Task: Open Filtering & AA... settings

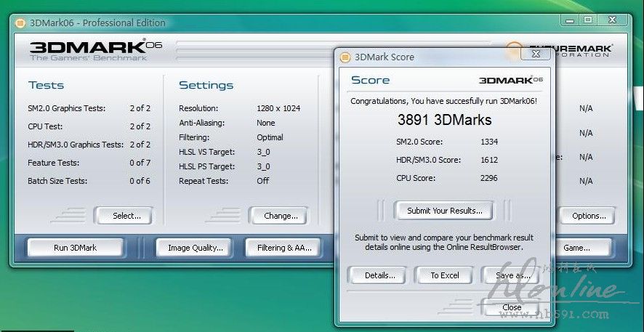Action: pyautogui.click(x=283, y=248)
